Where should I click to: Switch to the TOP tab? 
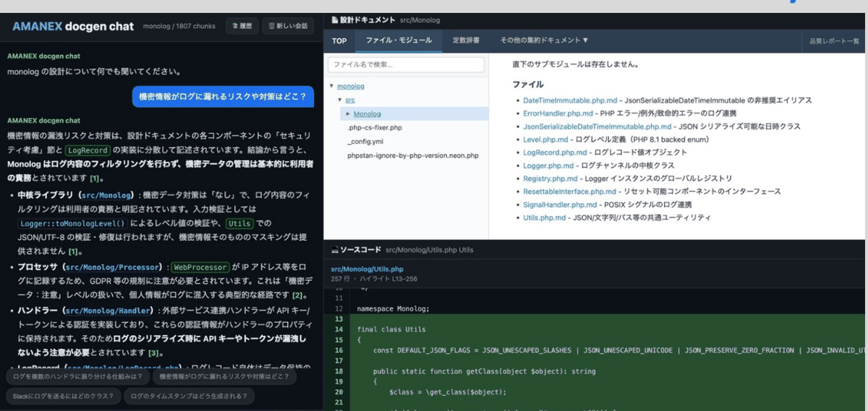pos(339,41)
